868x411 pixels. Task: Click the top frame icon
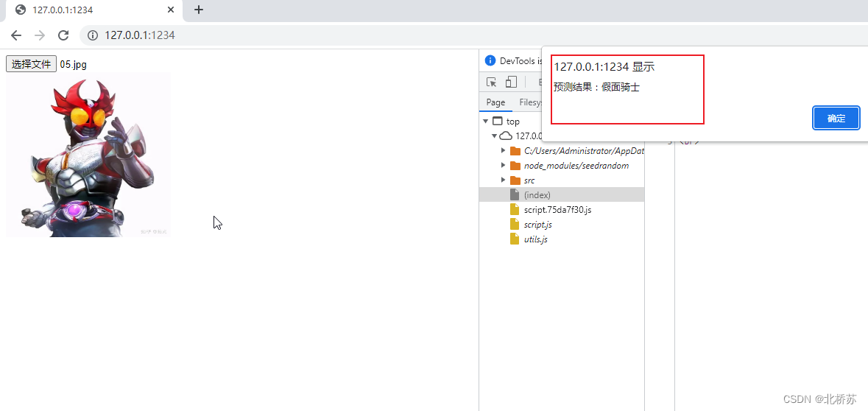coord(498,122)
